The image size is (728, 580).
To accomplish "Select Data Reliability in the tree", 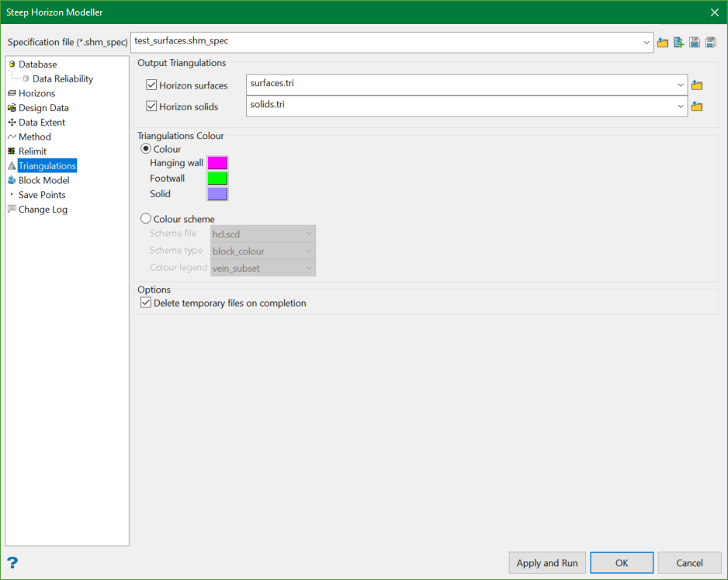I will tap(62, 78).
